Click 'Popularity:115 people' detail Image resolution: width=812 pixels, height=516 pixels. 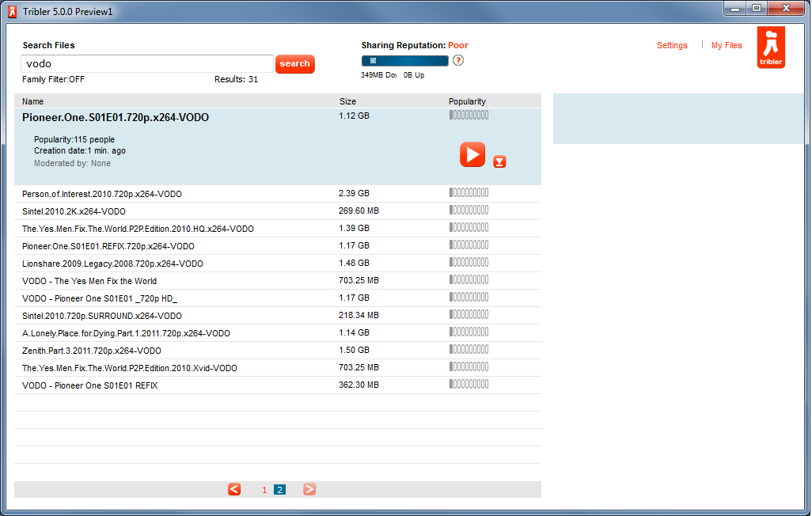click(74, 139)
